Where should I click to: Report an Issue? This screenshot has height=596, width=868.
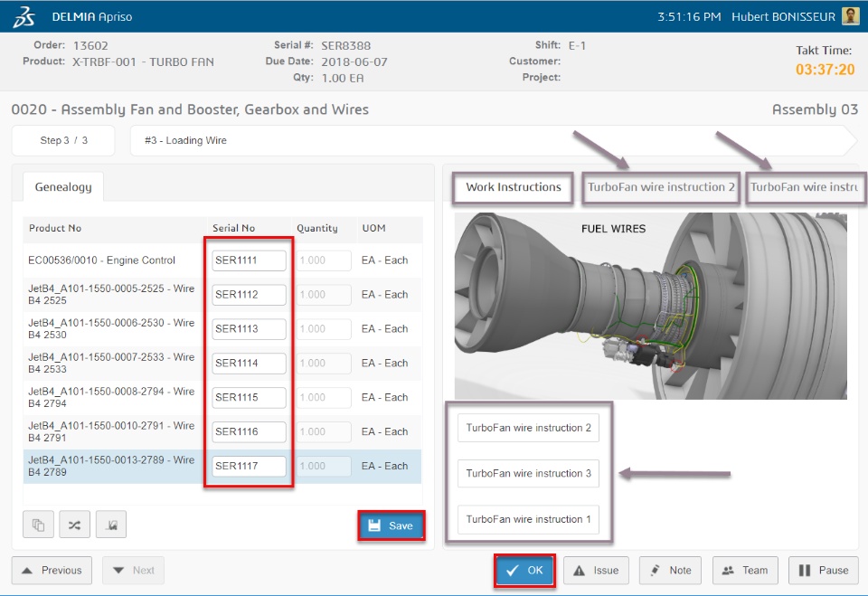596,571
